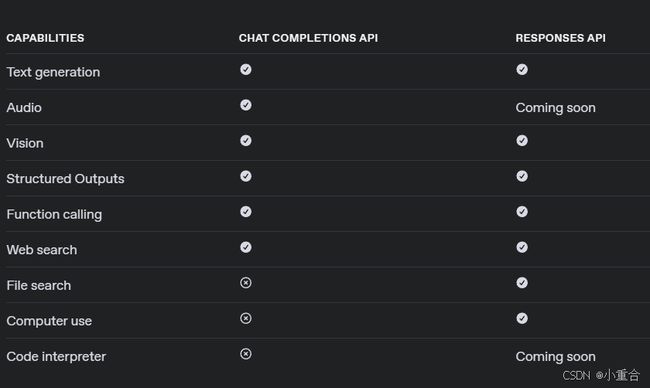Click Vision checkmark under Responses API
Viewport: 650px width, 388px height.
[522, 141]
